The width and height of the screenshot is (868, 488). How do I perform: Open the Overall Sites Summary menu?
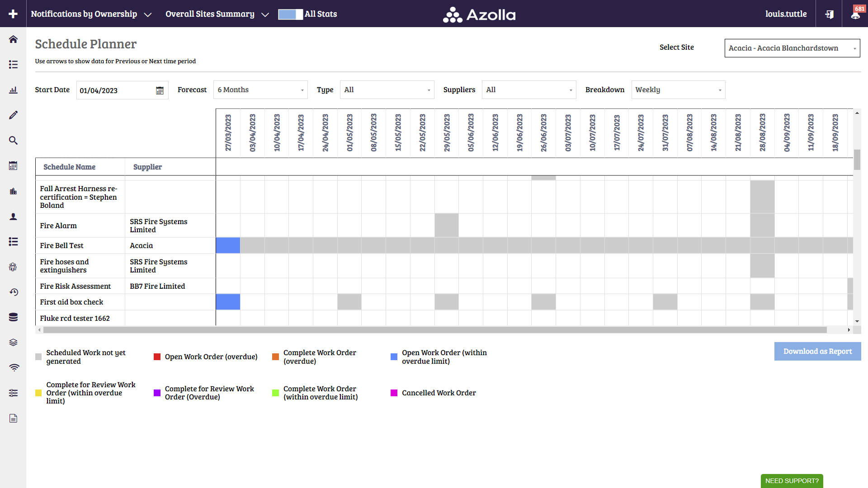click(x=216, y=14)
